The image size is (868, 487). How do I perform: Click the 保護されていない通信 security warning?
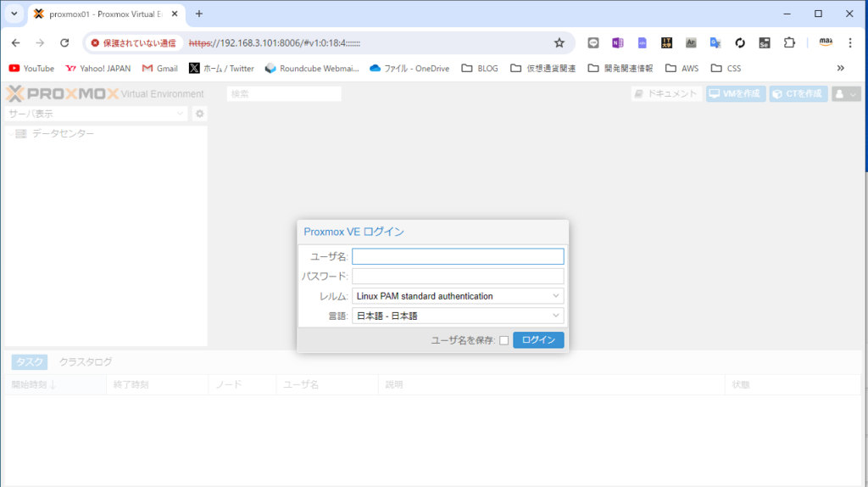coord(133,42)
